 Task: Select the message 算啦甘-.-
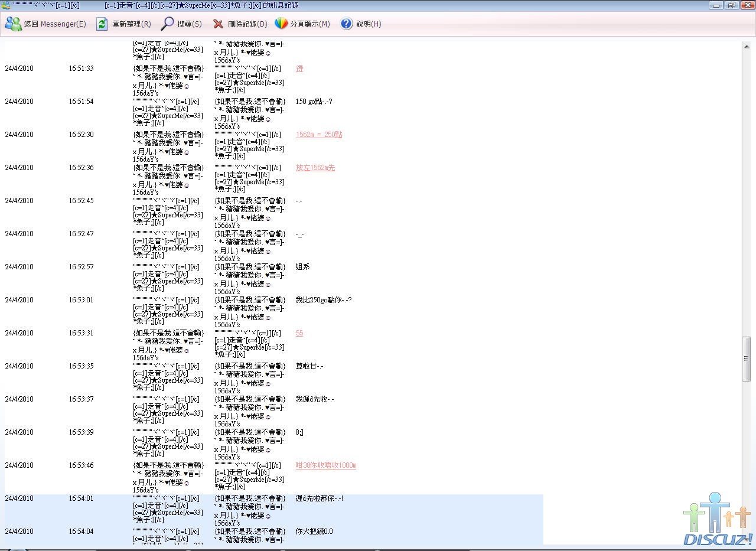coord(309,366)
